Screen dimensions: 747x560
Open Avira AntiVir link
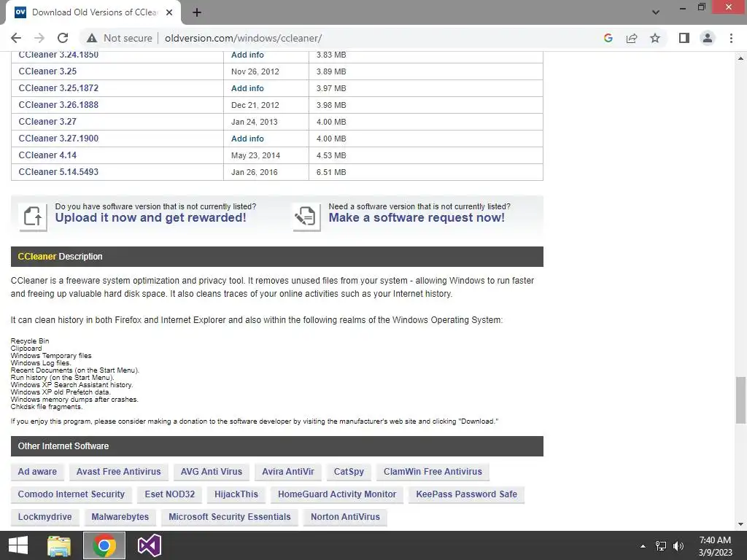[288, 472]
